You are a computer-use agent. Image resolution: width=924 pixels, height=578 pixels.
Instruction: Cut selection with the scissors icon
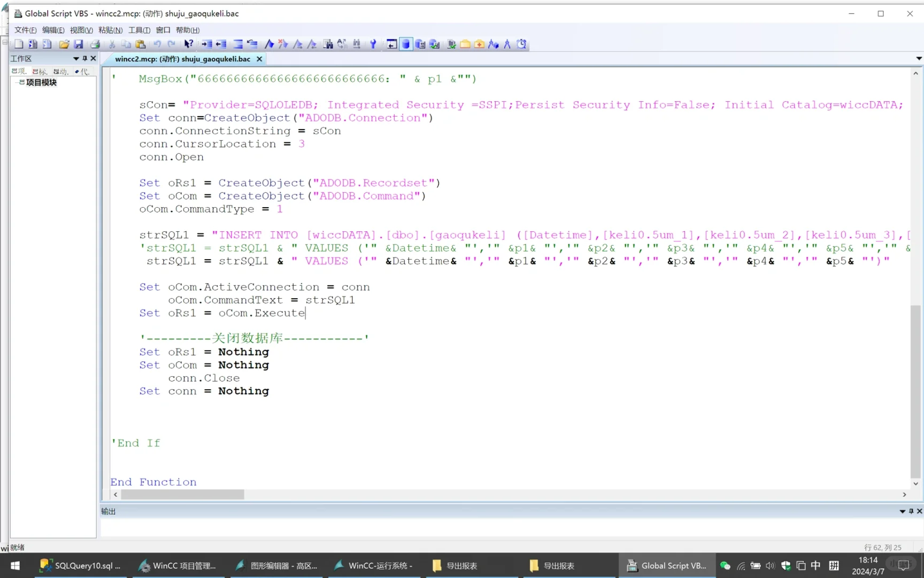pos(112,44)
